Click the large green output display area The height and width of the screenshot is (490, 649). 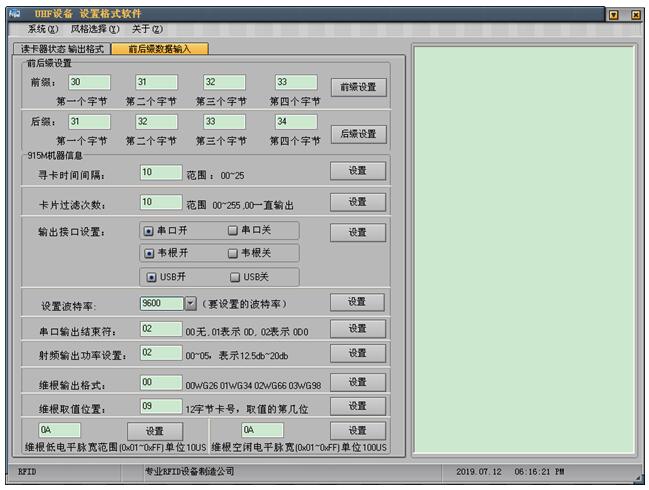click(523, 250)
